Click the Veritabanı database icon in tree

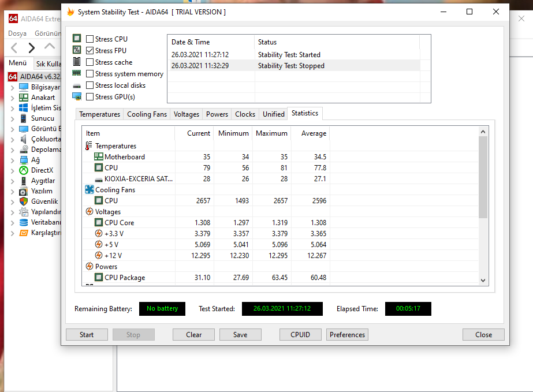coord(24,222)
